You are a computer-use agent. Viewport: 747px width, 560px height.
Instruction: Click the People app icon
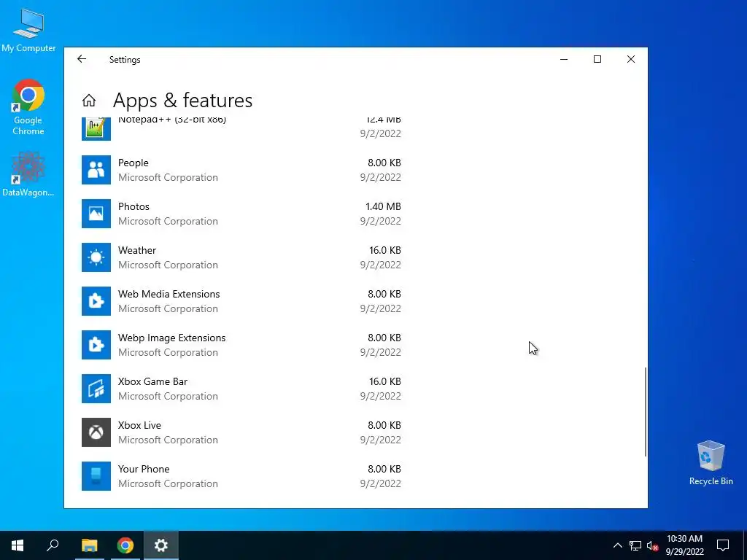pyautogui.click(x=96, y=170)
